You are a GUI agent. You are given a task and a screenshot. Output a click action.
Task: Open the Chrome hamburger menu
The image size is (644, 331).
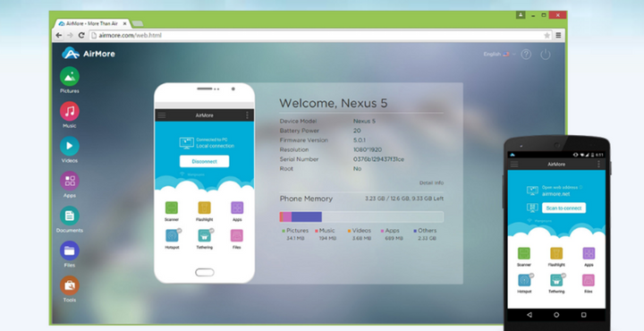(x=558, y=35)
